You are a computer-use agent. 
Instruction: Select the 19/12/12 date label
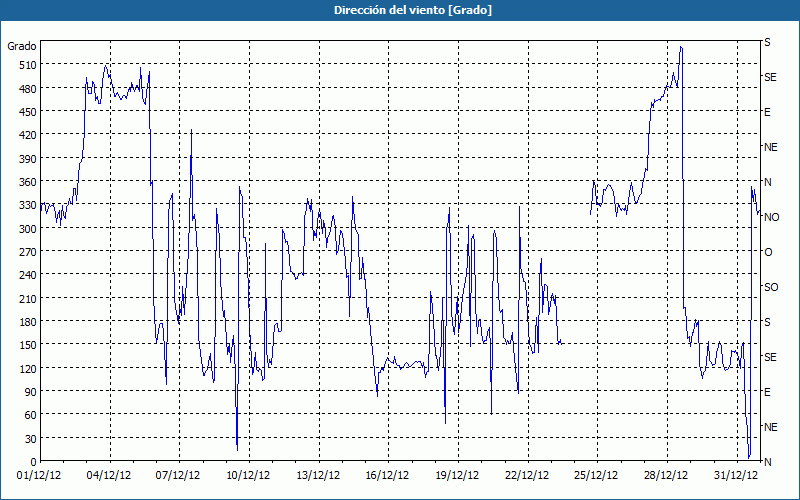[458, 476]
